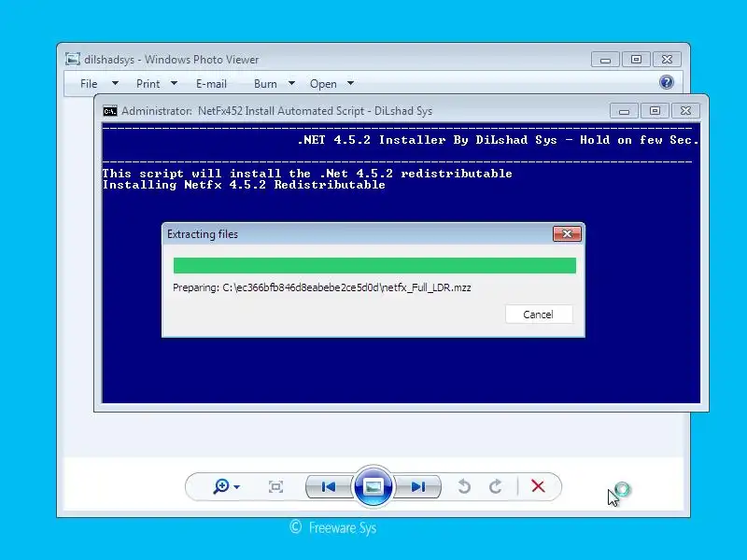The width and height of the screenshot is (747, 560).
Task: Minimize the Administrator console window
Action: (624, 111)
